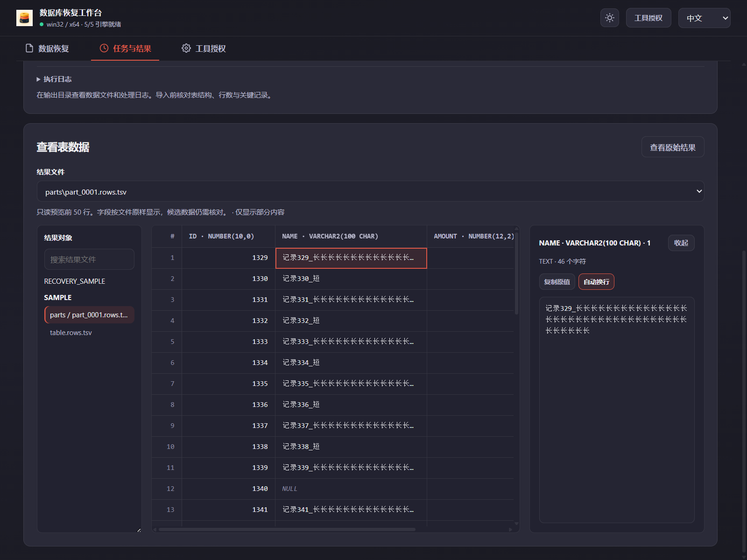Click the ID cell 1330
747x560 pixels.
228,279
